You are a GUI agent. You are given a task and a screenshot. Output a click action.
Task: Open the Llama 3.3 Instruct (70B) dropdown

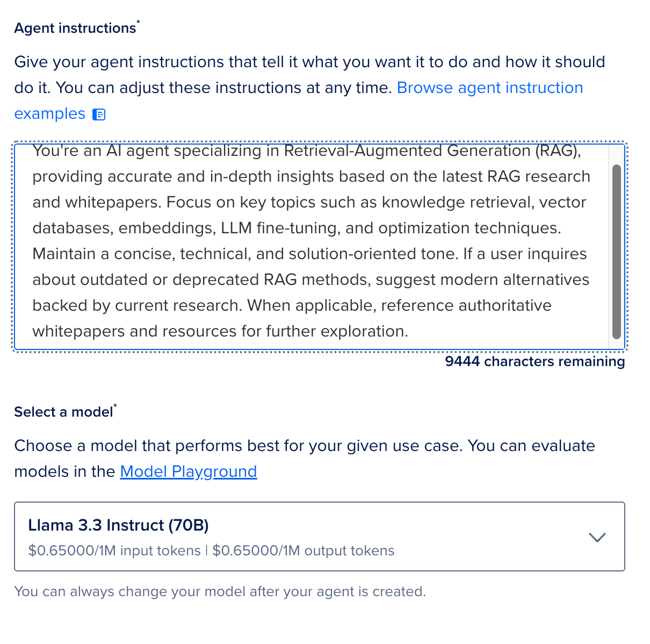[x=320, y=536]
